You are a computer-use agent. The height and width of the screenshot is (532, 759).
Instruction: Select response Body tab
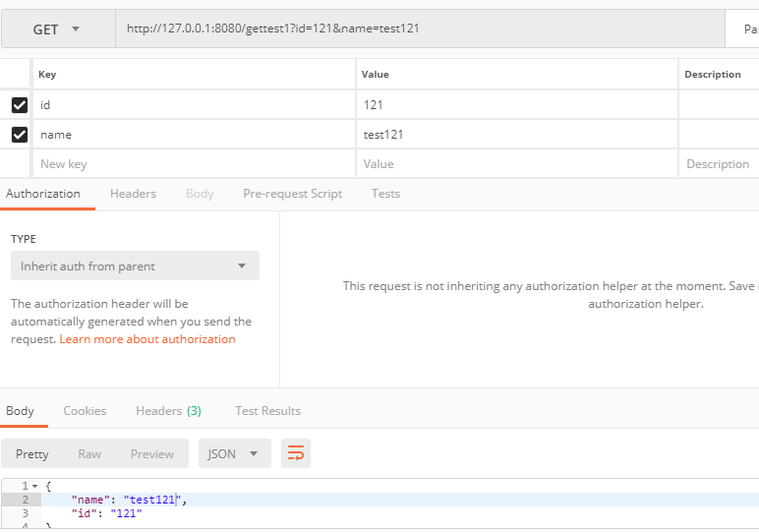(20, 411)
